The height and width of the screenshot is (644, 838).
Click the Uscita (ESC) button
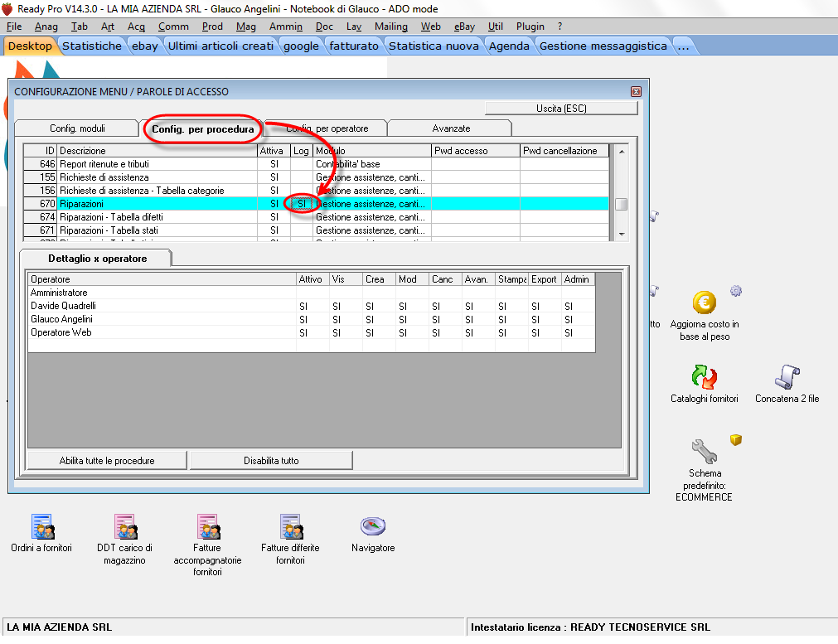coord(561,108)
